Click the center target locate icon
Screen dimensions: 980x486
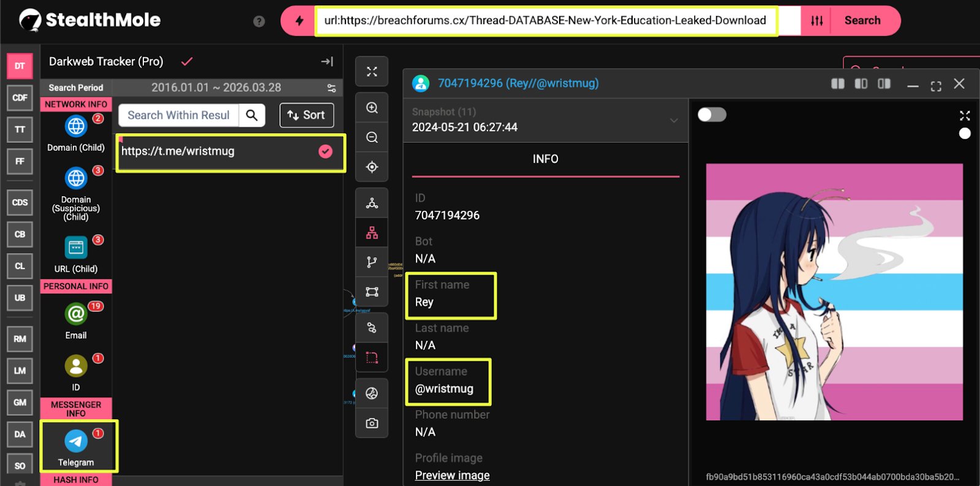pos(372,167)
